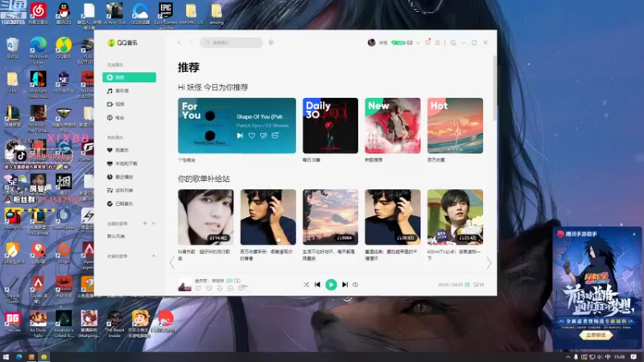Go back with the left arrow in QQ Music
The image size is (644, 362).
click(179, 43)
